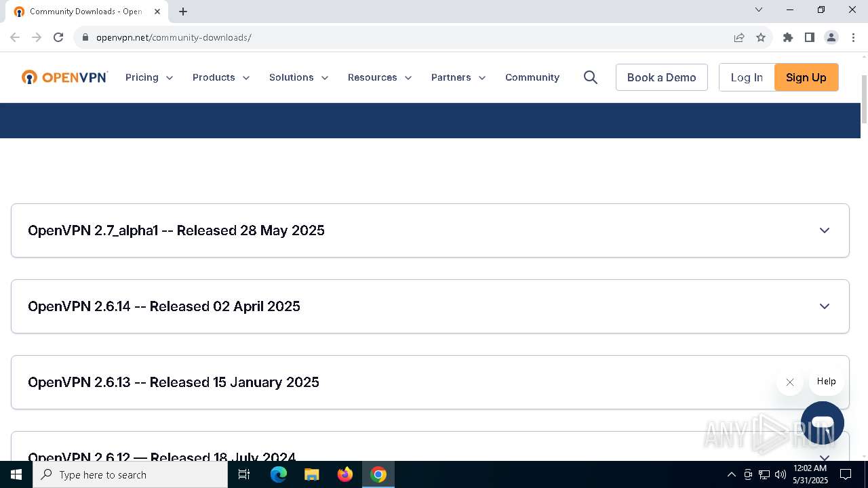Show hidden tray icons caret
The height and width of the screenshot is (488, 868).
click(x=732, y=474)
